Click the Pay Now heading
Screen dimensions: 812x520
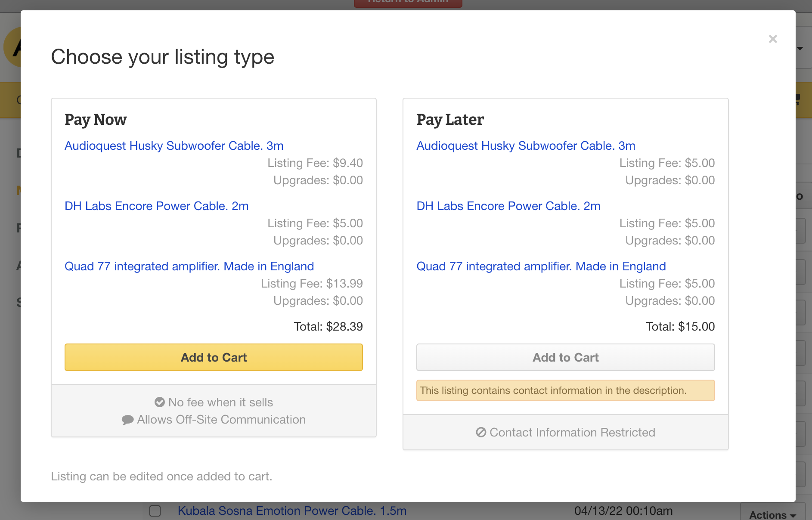96,120
